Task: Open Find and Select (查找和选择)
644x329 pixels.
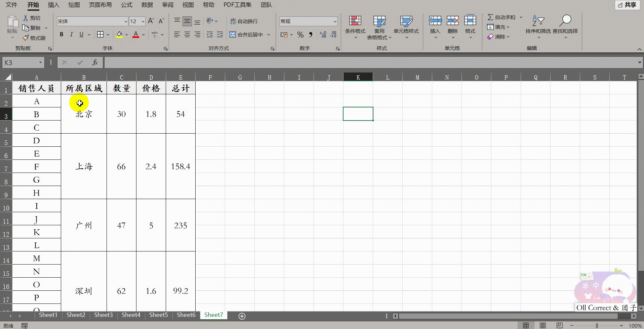Action: pos(565,26)
